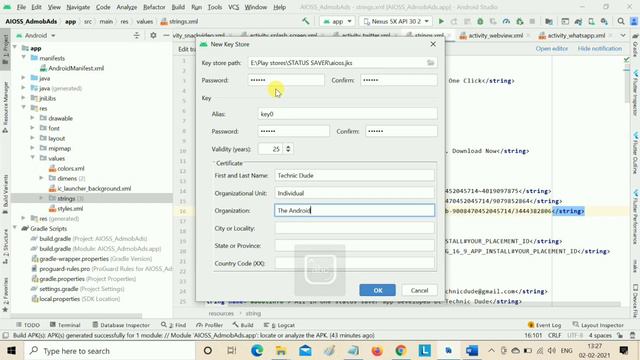This screenshot has height=360, width=640.
Task: Cancel the New Key Store dialog
Action: coord(419,290)
